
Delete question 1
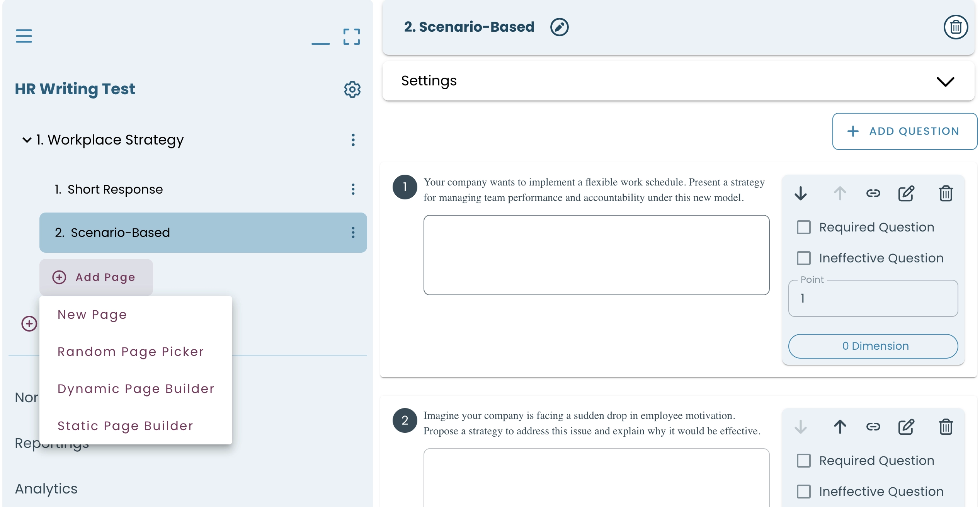pos(946,193)
